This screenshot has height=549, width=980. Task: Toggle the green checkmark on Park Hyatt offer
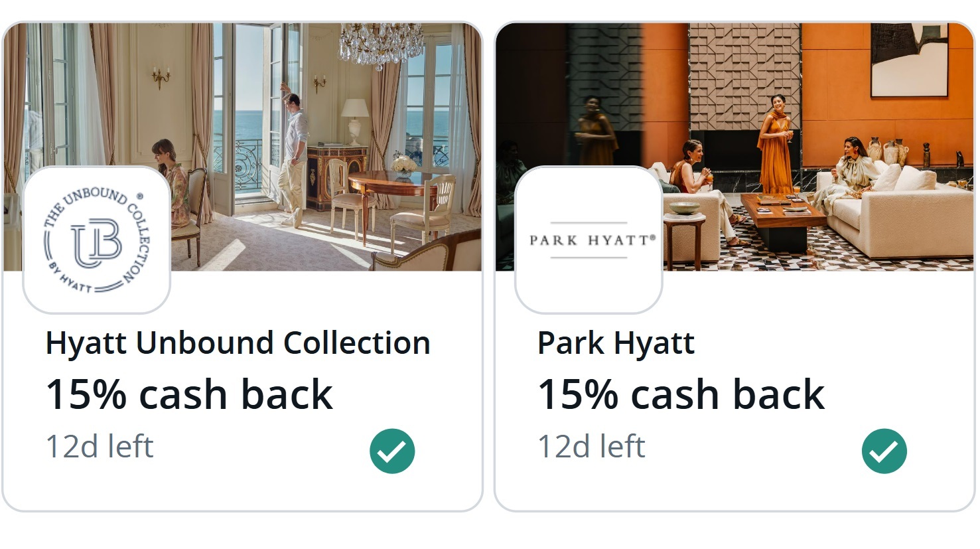[x=884, y=451]
